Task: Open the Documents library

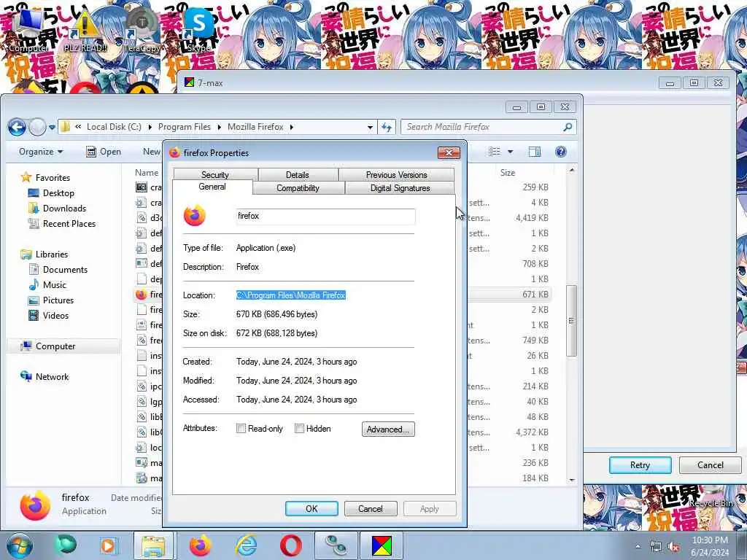Action: pos(58,270)
